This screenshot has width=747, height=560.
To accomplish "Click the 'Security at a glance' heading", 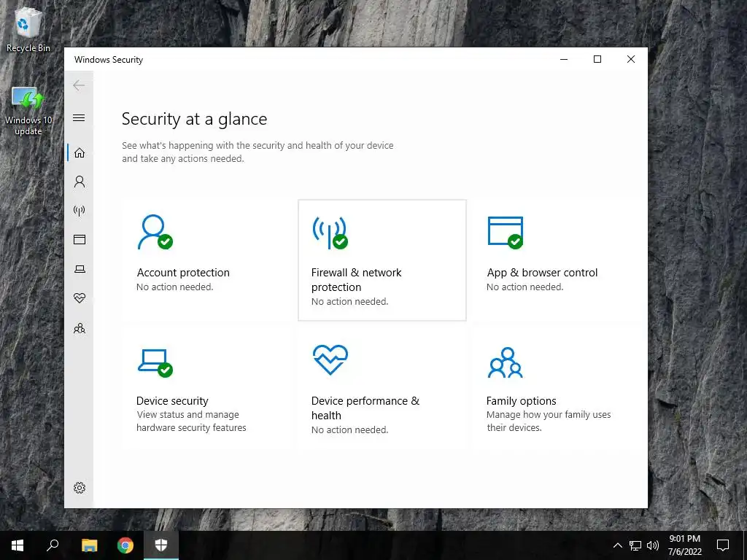I will tap(194, 119).
